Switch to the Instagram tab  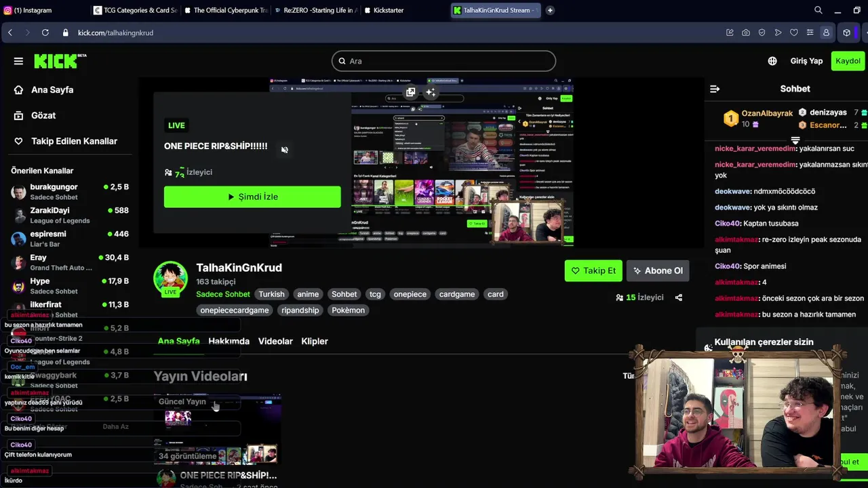(43, 10)
